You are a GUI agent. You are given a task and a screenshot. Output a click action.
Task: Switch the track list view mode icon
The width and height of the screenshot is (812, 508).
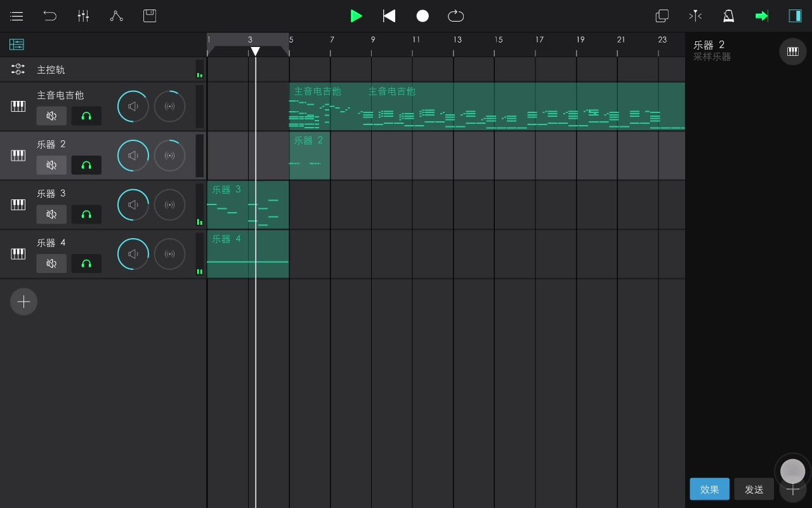pos(16,44)
